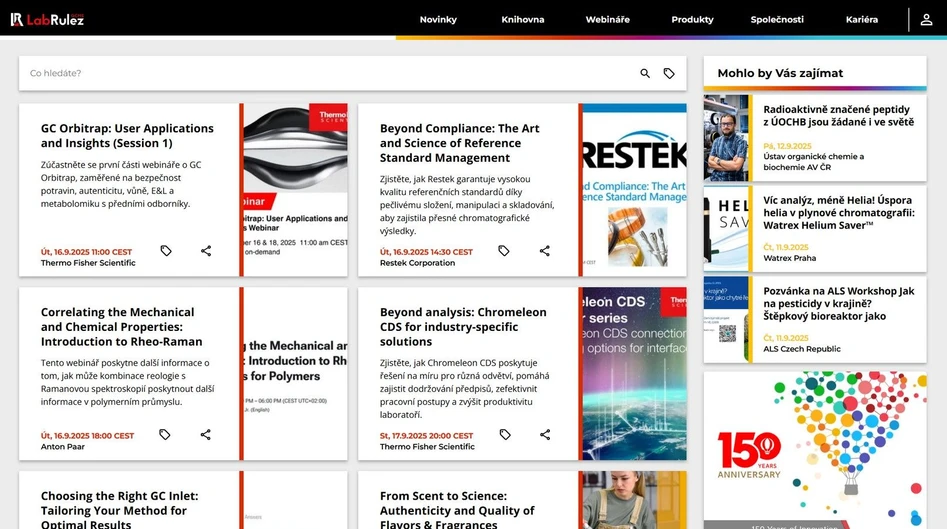The image size is (947, 529).
Task: Share the Rheo-Raman Anton Paar card
Action: (205, 434)
